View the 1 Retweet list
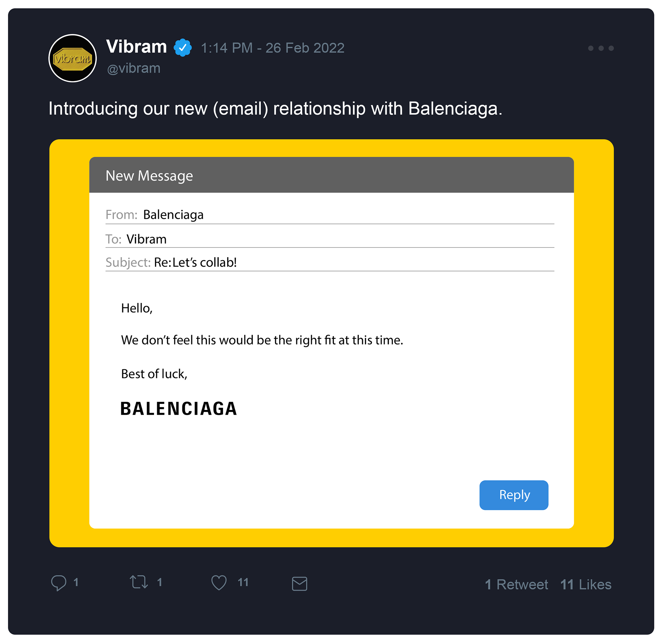 [516, 585]
